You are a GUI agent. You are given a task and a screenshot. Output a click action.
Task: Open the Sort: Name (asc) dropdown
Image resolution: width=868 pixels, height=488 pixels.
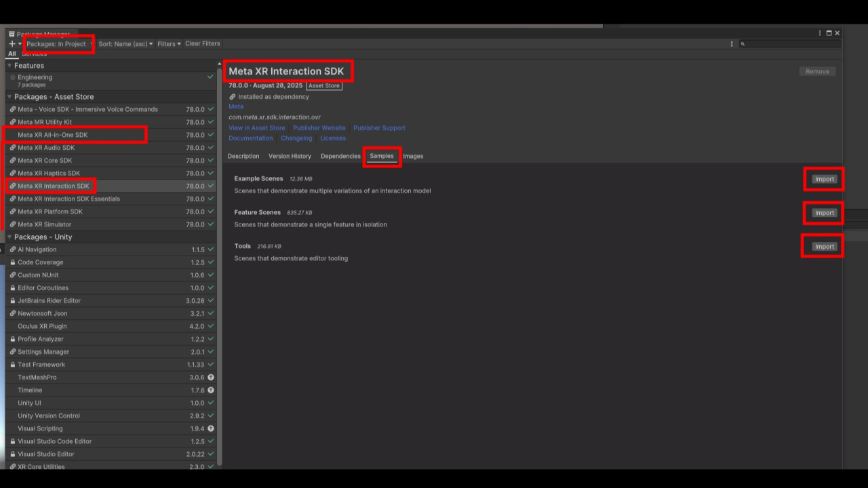[x=125, y=43]
